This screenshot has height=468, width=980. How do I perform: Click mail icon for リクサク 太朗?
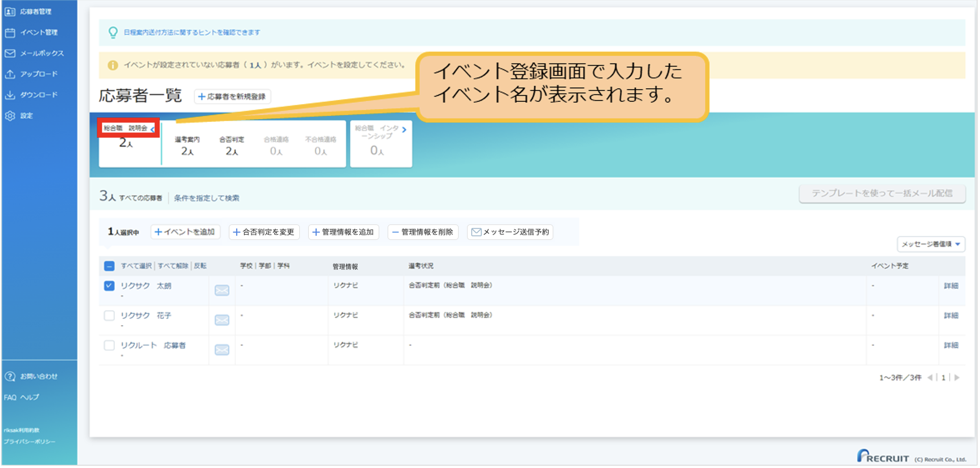(222, 290)
